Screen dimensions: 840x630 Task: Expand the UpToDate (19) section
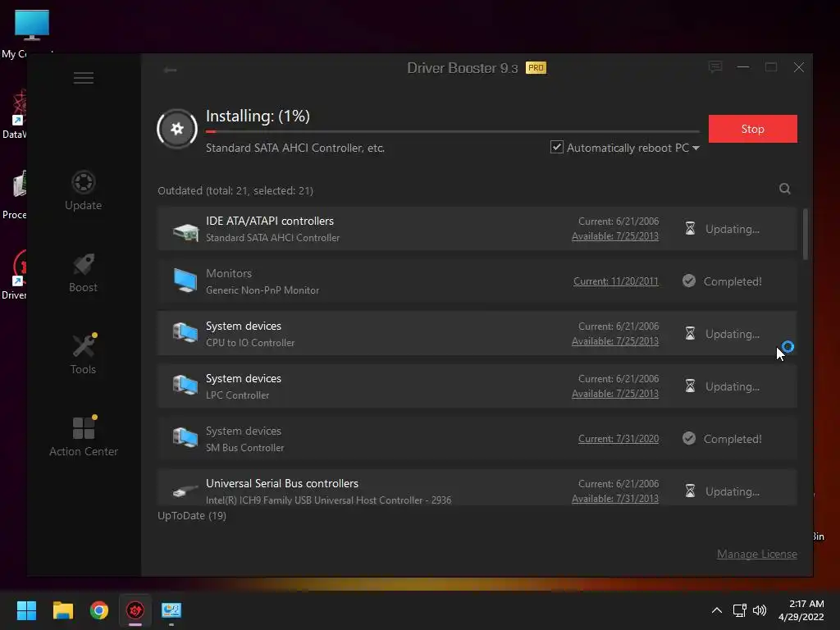[192, 516]
